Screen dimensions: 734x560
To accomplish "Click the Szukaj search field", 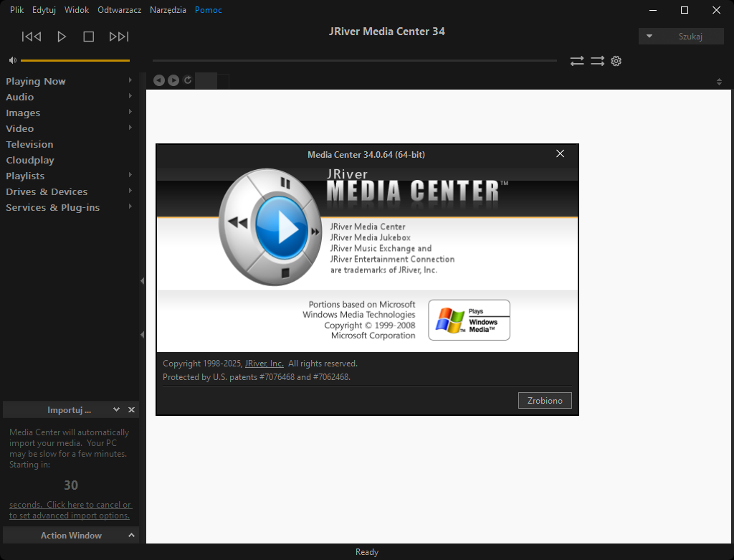I will [x=690, y=37].
